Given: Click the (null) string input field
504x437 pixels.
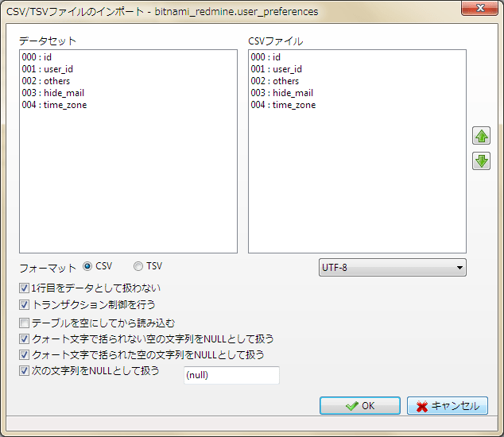Looking at the screenshot, I should coord(231,375).
